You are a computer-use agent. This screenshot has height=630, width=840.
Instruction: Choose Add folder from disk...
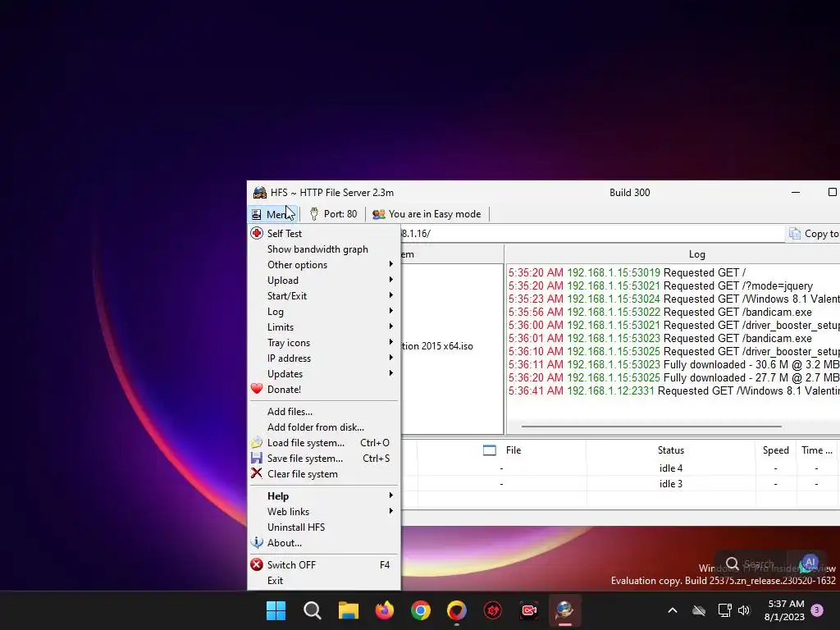[x=324, y=427]
